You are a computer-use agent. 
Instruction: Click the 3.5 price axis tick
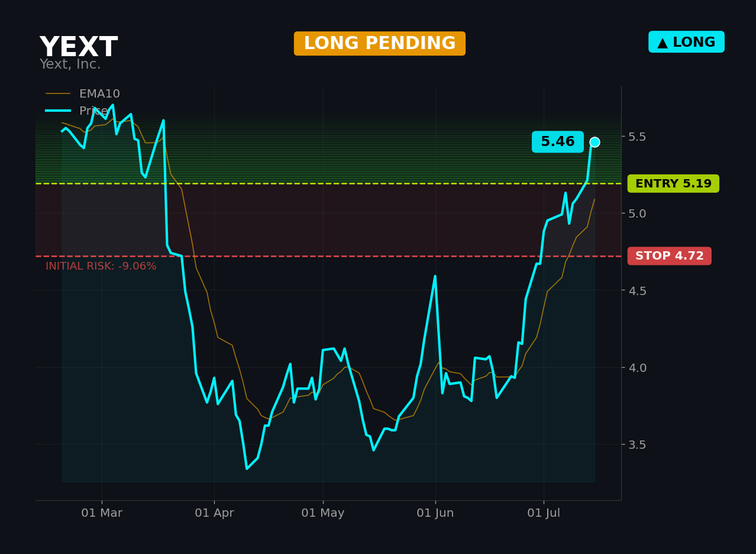tap(637, 445)
